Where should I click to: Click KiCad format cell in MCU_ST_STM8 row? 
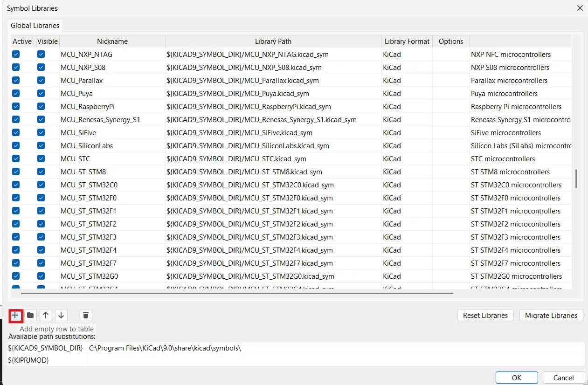407,172
